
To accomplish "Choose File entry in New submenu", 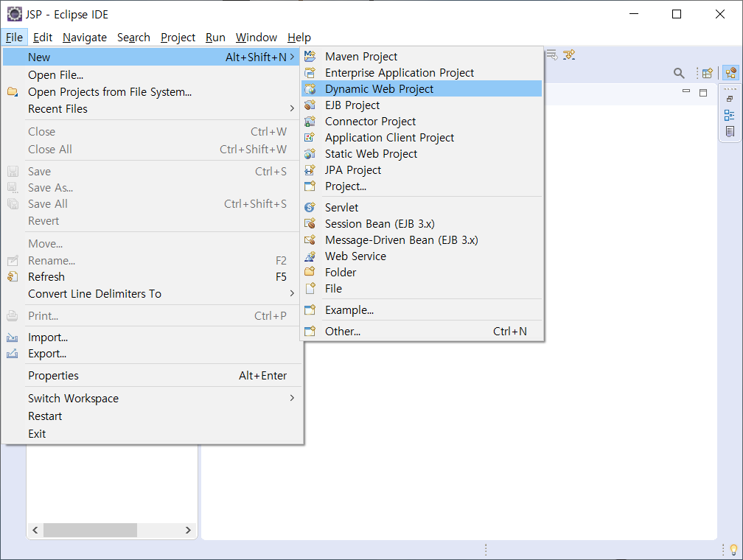I will point(422,289).
